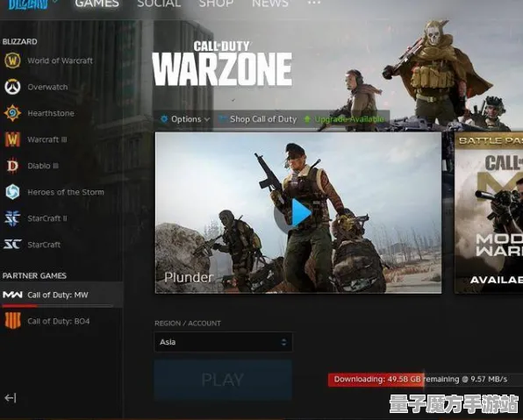This screenshot has height=420, width=523.
Task: Select Hearthstone in the sidebar
Action: (x=61, y=113)
